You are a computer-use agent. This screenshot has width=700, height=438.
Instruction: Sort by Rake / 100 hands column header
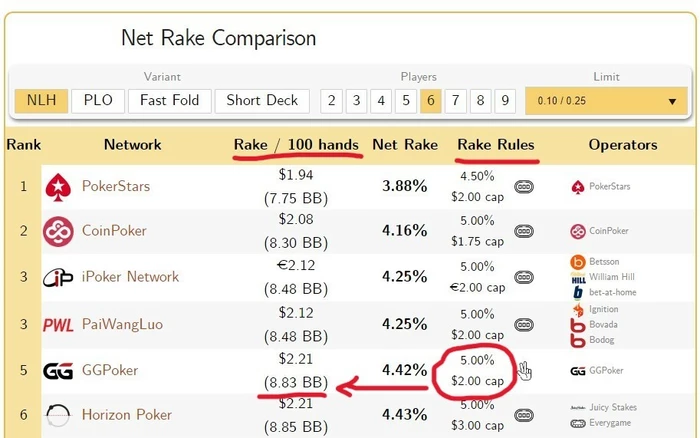tap(296, 145)
